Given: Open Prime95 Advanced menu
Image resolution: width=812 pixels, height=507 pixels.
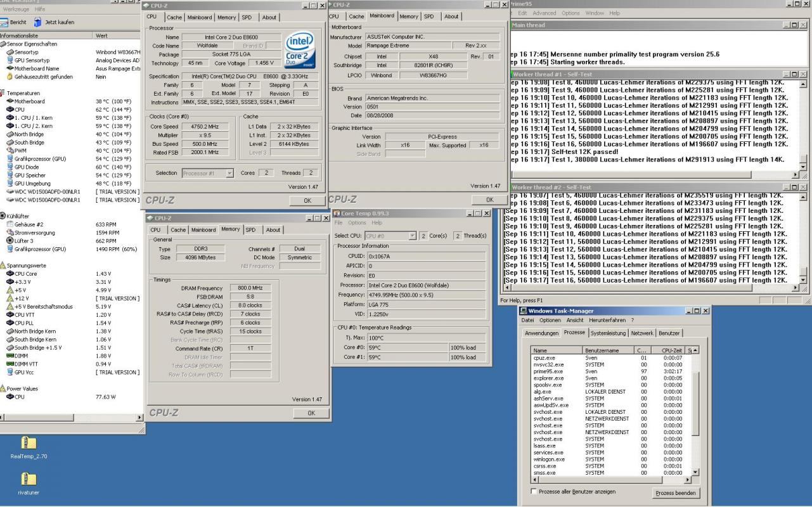Looking at the screenshot, I should [x=545, y=13].
